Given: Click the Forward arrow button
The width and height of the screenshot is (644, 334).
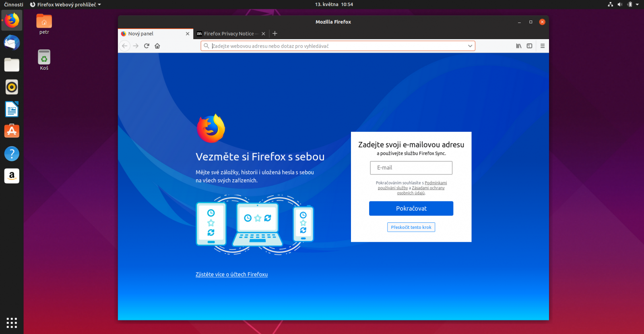Looking at the screenshot, I should tap(136, 46).
